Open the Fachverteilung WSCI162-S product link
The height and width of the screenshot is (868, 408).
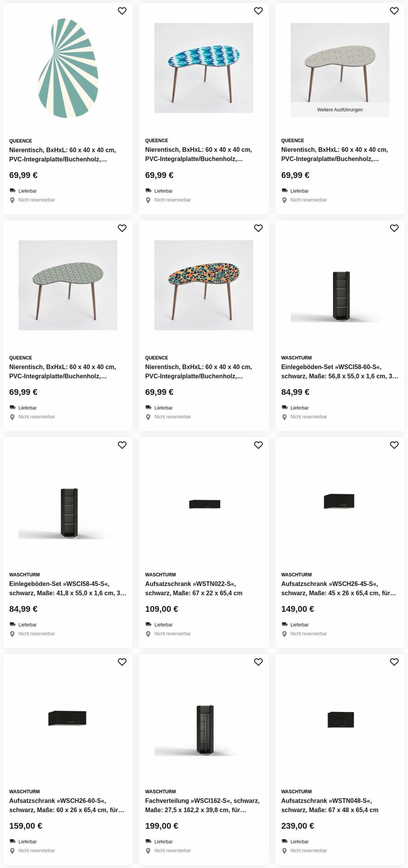(202, 805)
